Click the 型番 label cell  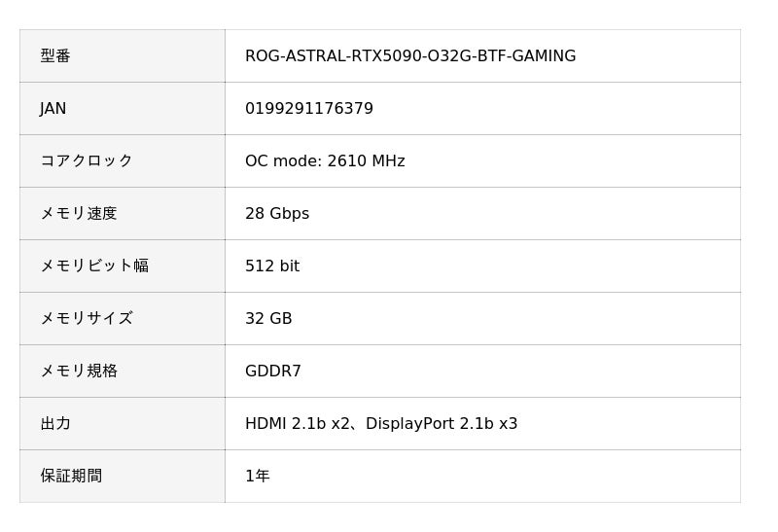(55, 56)
